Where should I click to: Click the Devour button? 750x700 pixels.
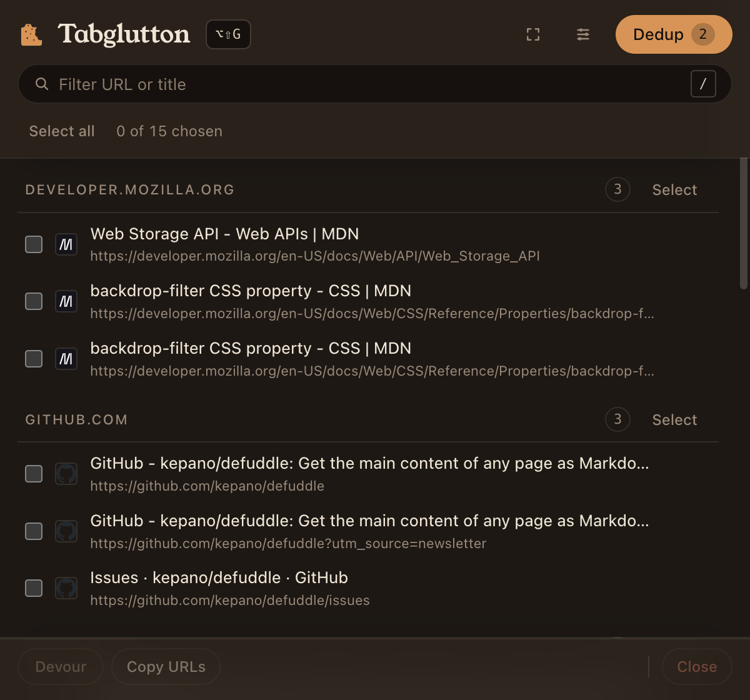pyautogui.click(x=61, y=667)
